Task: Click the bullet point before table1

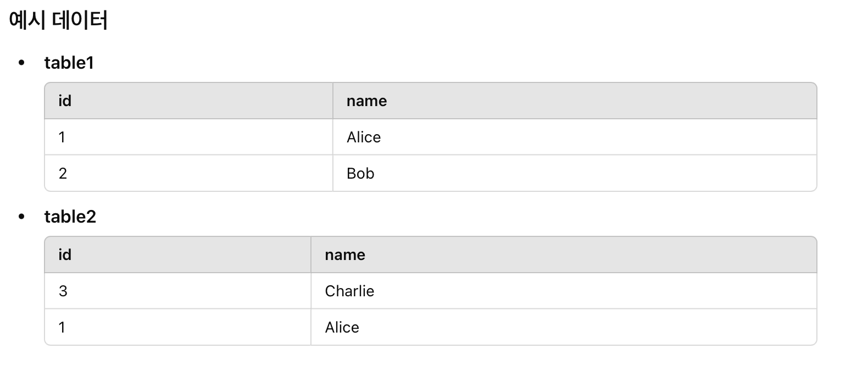Action: (21, 63)
